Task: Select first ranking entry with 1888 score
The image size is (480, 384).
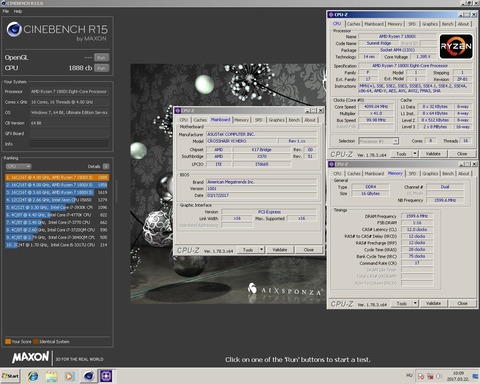Action: (x=57, y=178)
